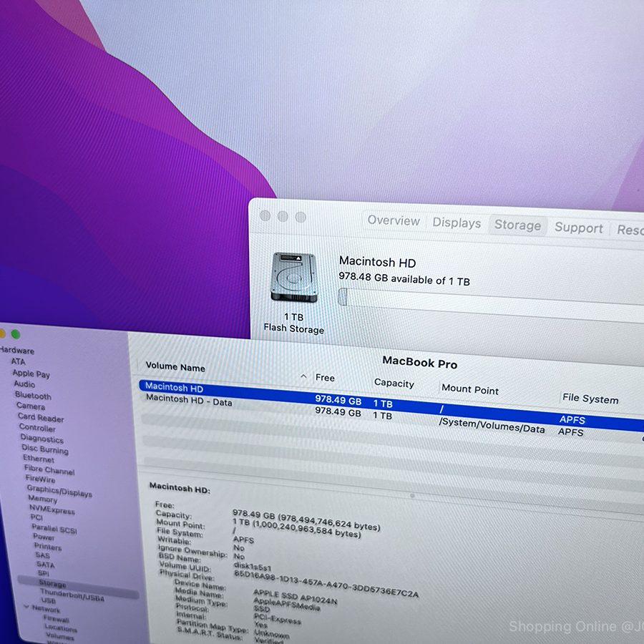
Task: Select Firewall under Network
Action: pos(57,619)
